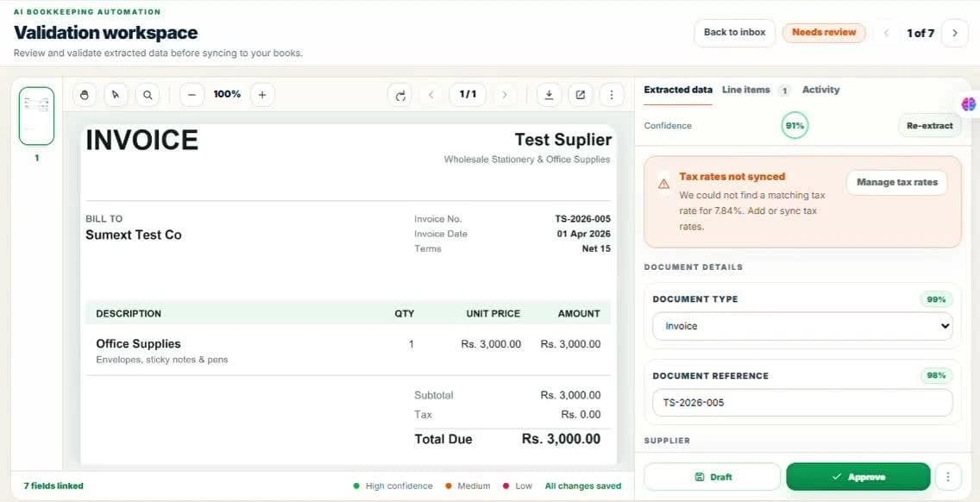Image resolution: width=980 pixels, height=502 pixels.
Task: Click the 1/1 page indicator
Action: point(468,94)
